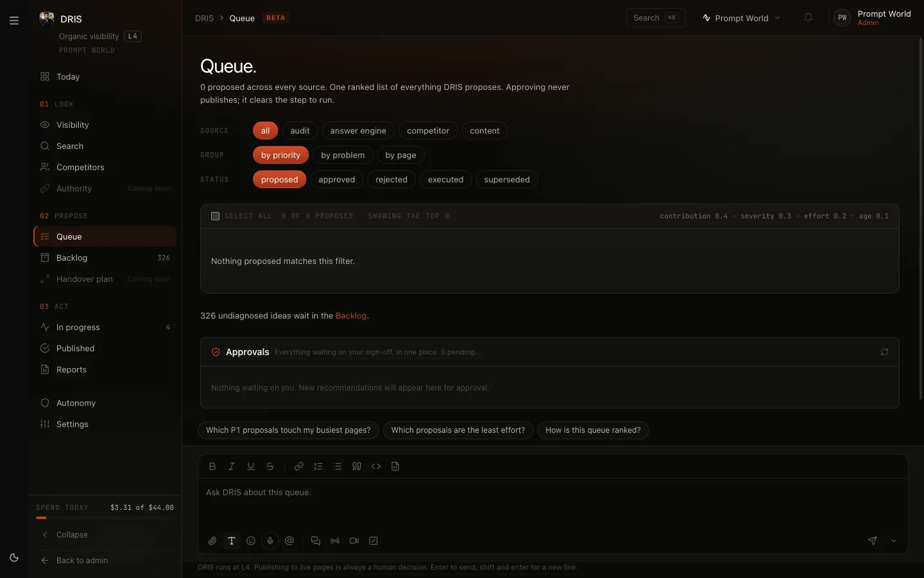Open the emoji picker
This screenshot has width=924, height=578.
coord(251,541)
